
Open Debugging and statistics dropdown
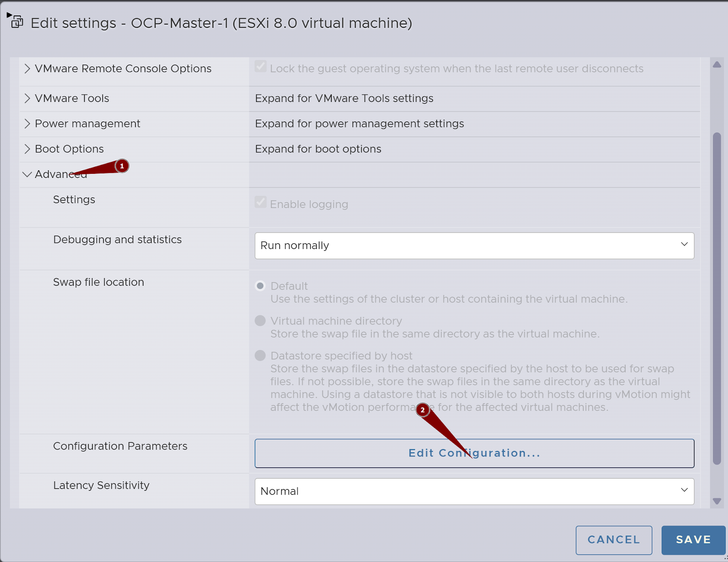point(474,246)
